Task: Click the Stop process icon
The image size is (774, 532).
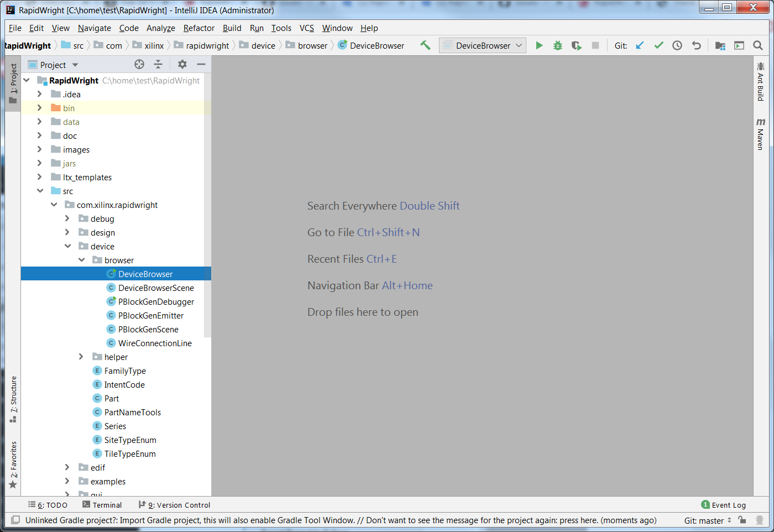Action: [x=595, y=45]
